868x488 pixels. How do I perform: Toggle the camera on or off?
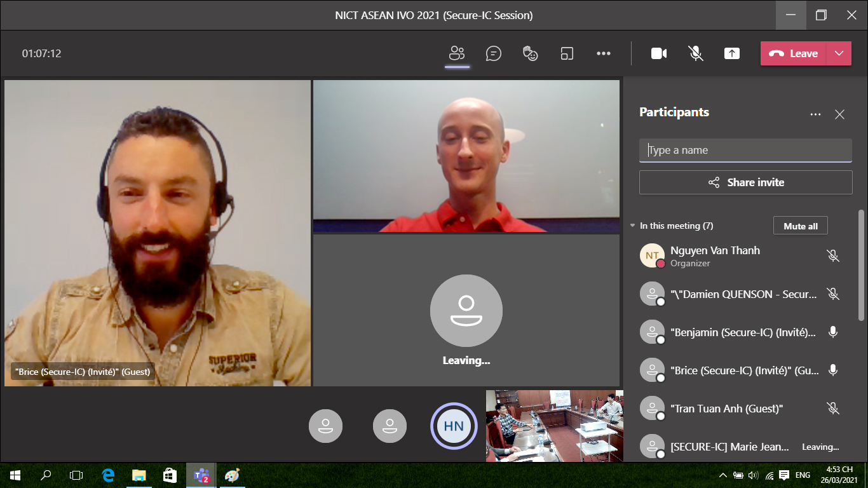point(659,54)
